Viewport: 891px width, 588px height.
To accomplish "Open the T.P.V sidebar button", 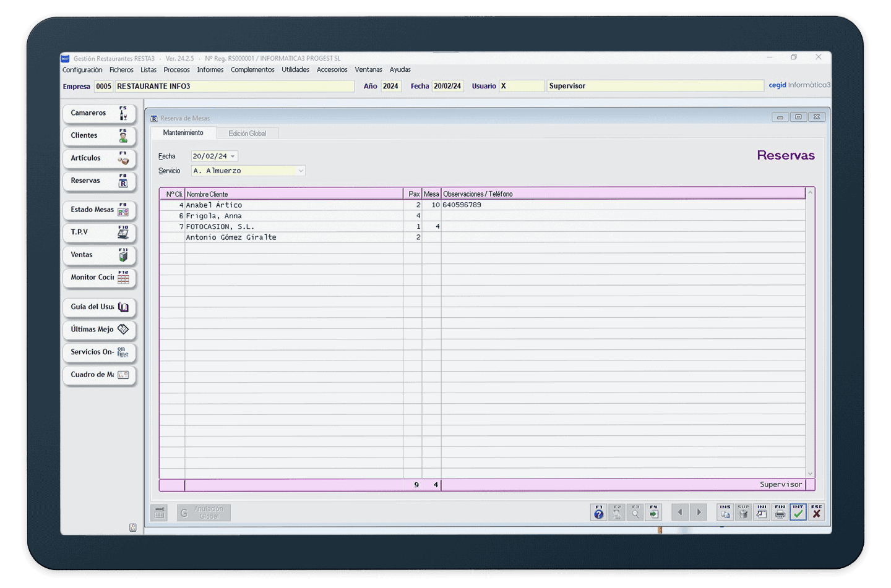I will (99, 232).
